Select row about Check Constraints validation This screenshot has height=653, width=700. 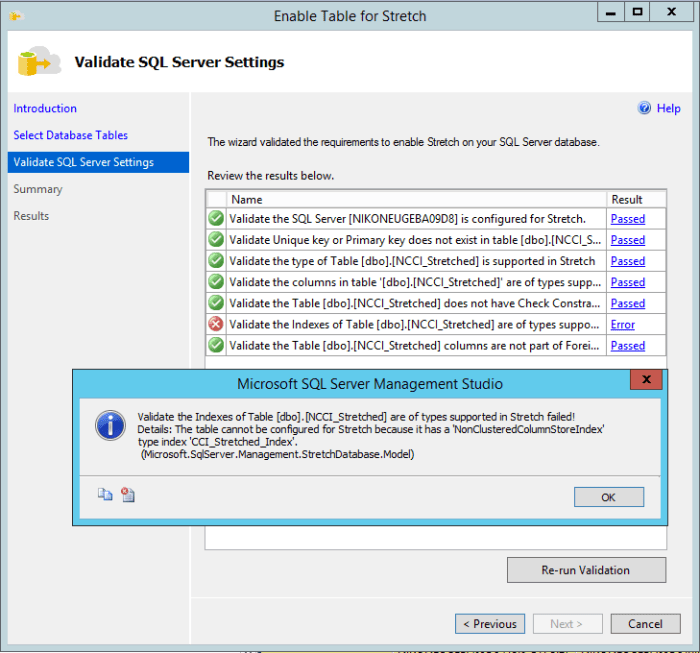tap(436, 303)
